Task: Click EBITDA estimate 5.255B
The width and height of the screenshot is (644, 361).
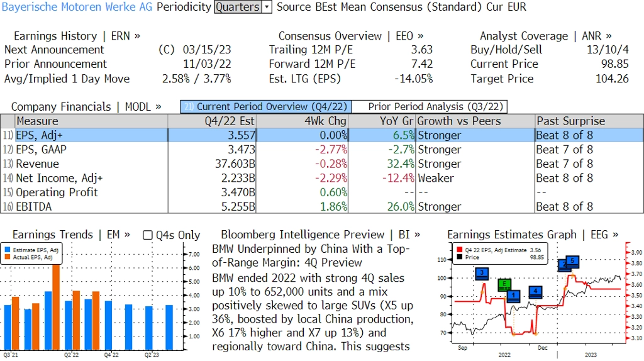Action: [x=238, y=206]
